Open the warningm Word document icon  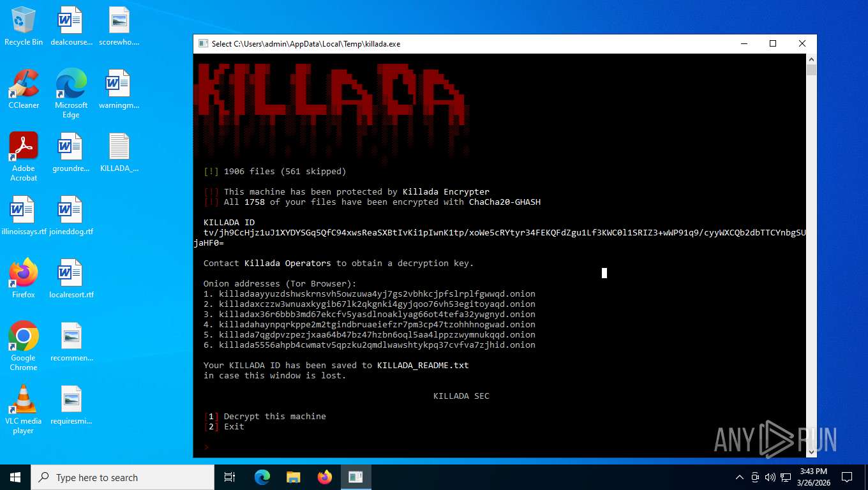[x=119, y=89]
